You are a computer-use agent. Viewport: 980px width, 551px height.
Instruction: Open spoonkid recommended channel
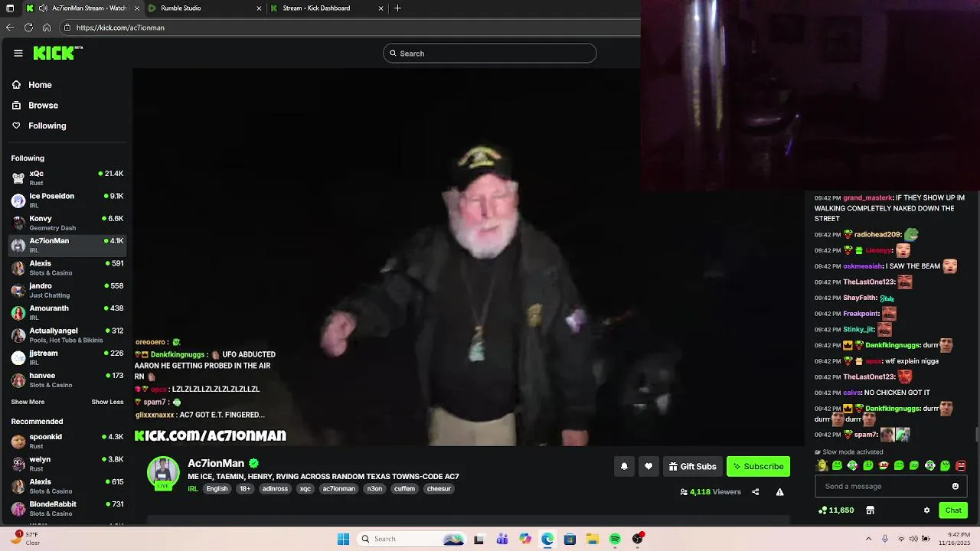tap(67, 441)
